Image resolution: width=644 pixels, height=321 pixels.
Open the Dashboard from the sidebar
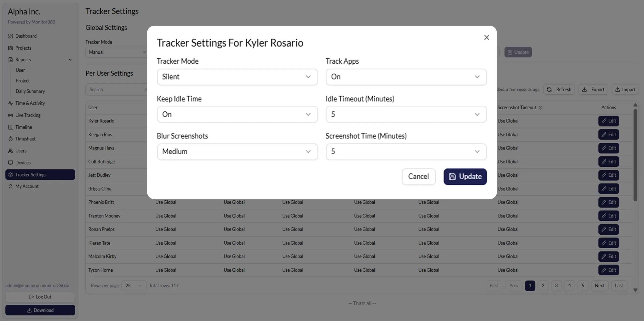tap(26, 36)
